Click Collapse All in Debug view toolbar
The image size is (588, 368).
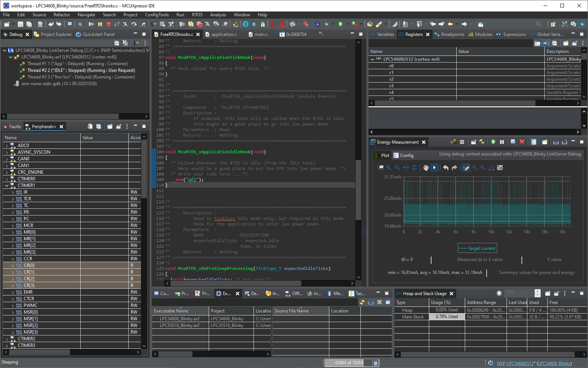pyautogui.click(x=117, y=43)
